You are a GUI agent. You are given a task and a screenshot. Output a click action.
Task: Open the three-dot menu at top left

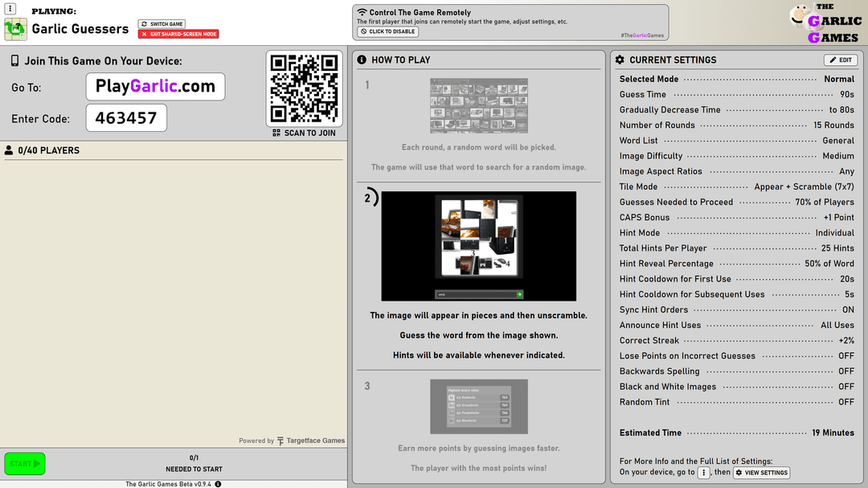coord(10,9)
